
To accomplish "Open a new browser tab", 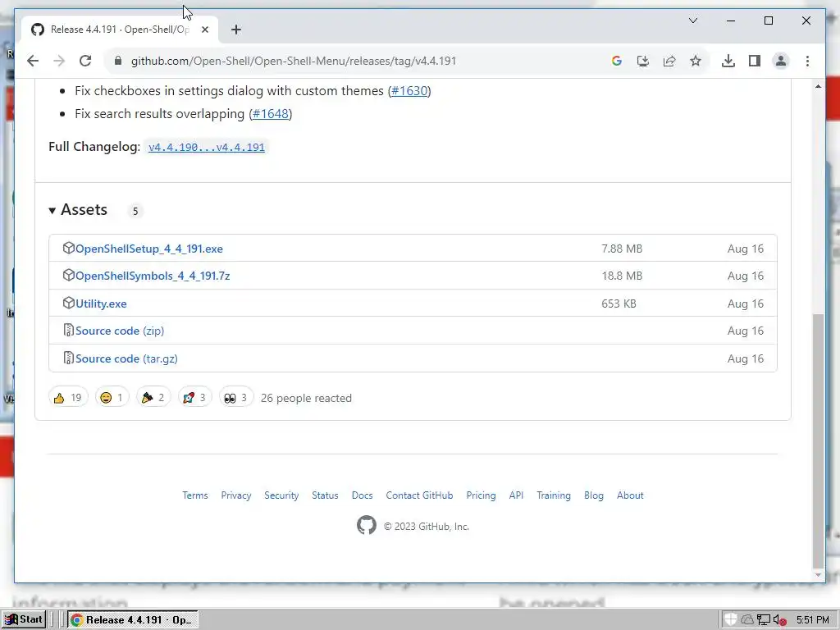I will point(236,30).
